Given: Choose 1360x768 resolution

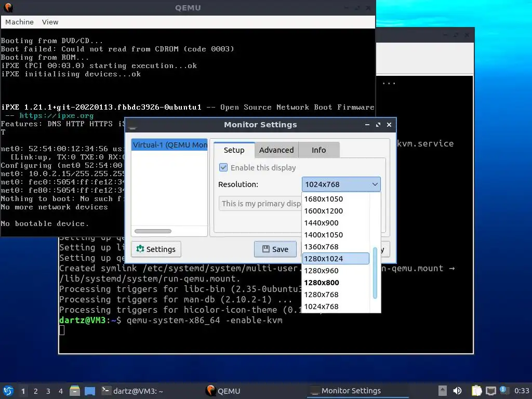Looking at the screenshot, I should [x=335, y=247].
